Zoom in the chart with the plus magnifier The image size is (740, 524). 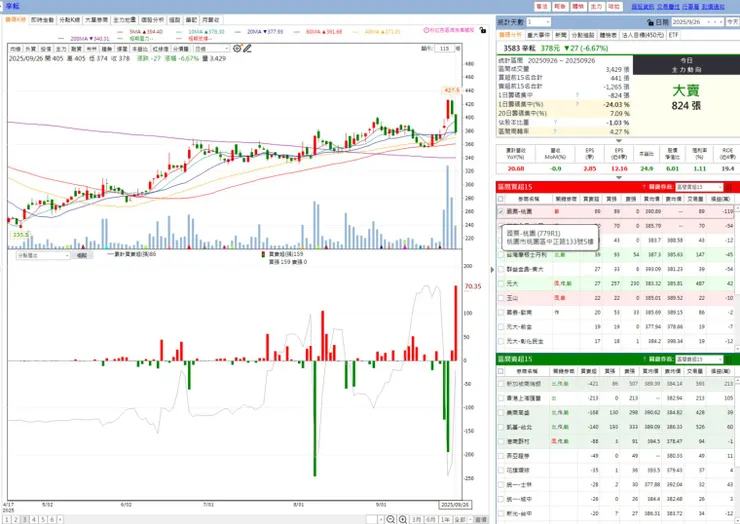[x=403, y=519]
